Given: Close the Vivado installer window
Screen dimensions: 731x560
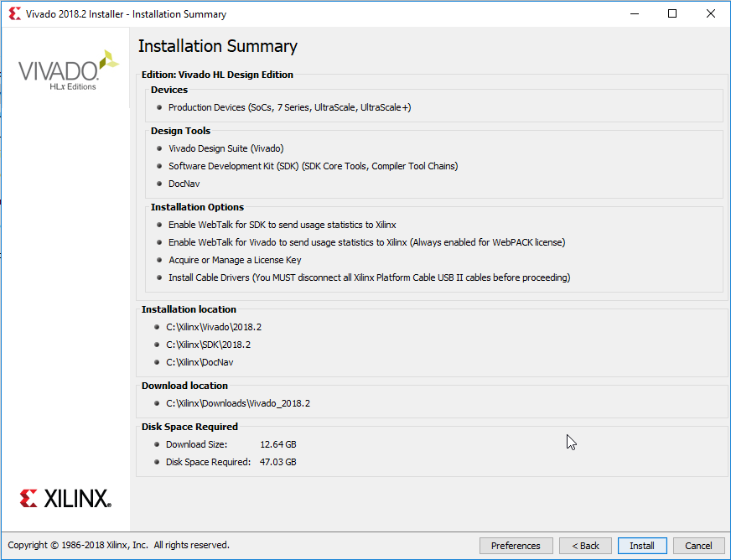Looking at the screenshot, I should point(711,14).
